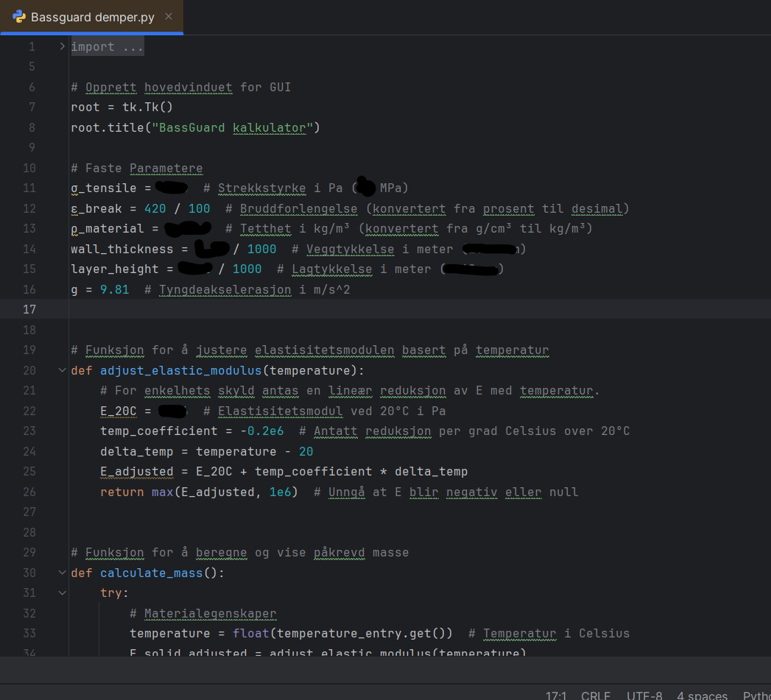The width and height of the screenshot is (771, 700).
Task: Select the Bassguard demper.py editor tab
Action: click(x=92, y=17)
